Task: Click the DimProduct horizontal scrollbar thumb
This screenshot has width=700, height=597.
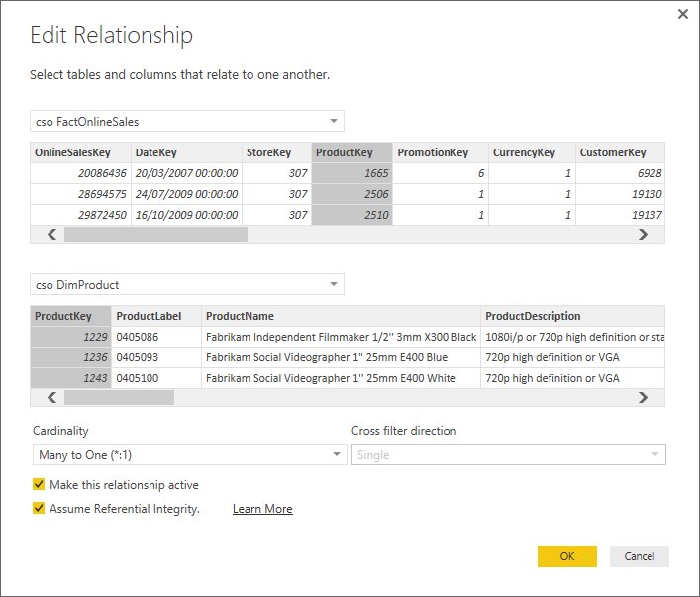Action: coord(119,397)
